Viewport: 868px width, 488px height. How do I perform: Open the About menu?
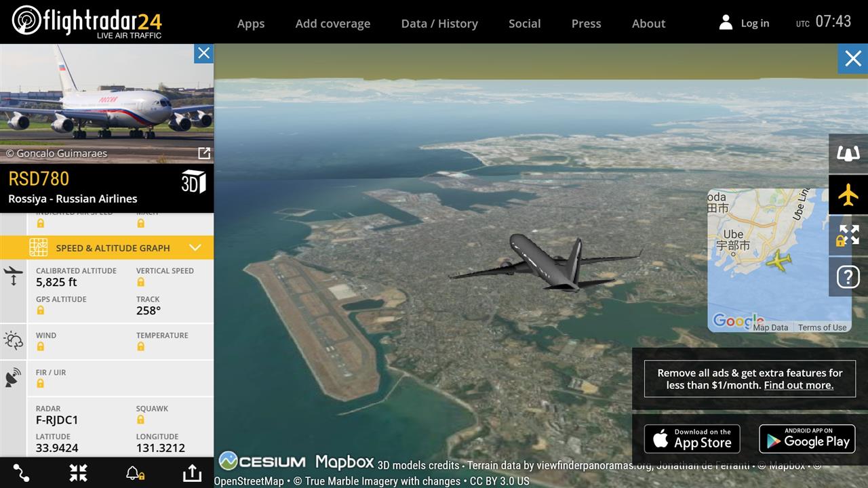[x=649, y=23]
